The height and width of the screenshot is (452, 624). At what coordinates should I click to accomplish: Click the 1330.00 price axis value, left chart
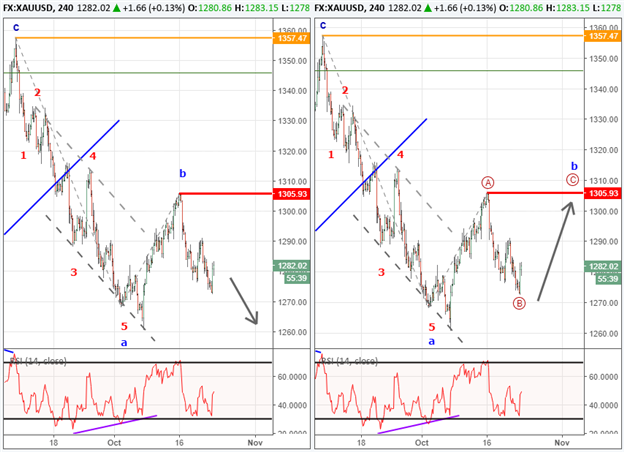click(x=292, y=121)
